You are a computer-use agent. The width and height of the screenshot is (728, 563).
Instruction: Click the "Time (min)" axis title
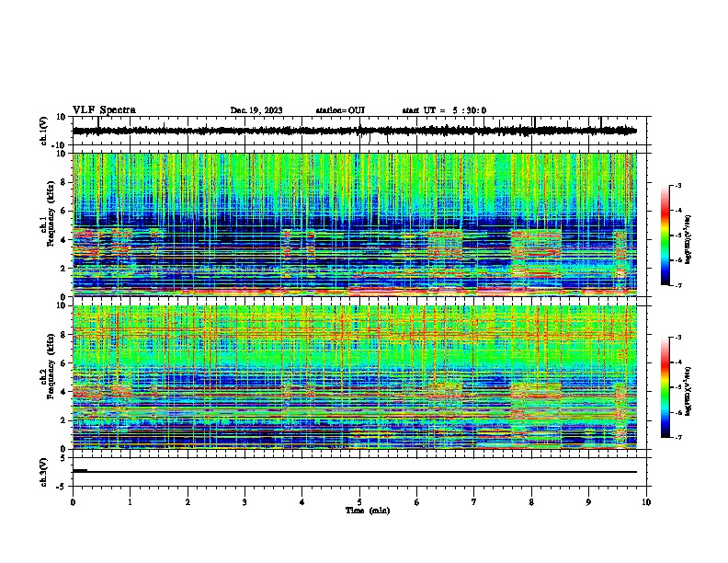coord(368,511)
